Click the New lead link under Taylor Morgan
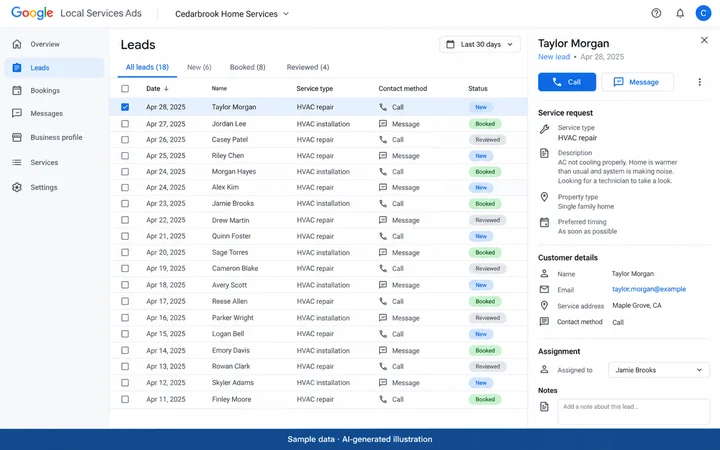This screenshot has height=450, width=720. click(554, 57)
